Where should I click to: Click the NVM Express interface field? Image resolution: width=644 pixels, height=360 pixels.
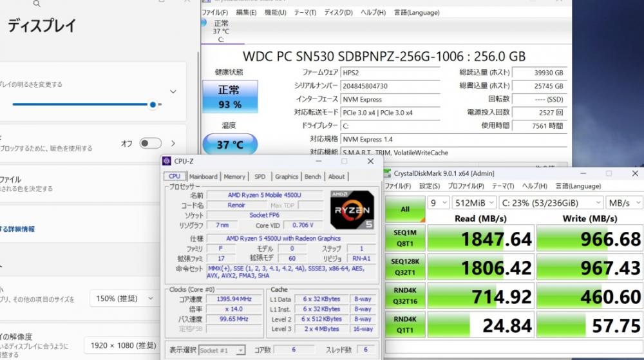pyautogui.click(x=390, y=99)
